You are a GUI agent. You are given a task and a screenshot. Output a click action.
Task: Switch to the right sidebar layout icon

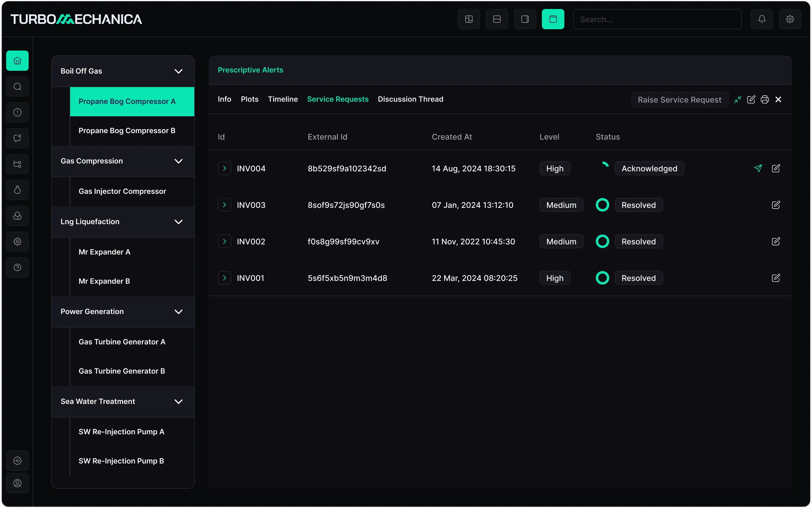525,19
